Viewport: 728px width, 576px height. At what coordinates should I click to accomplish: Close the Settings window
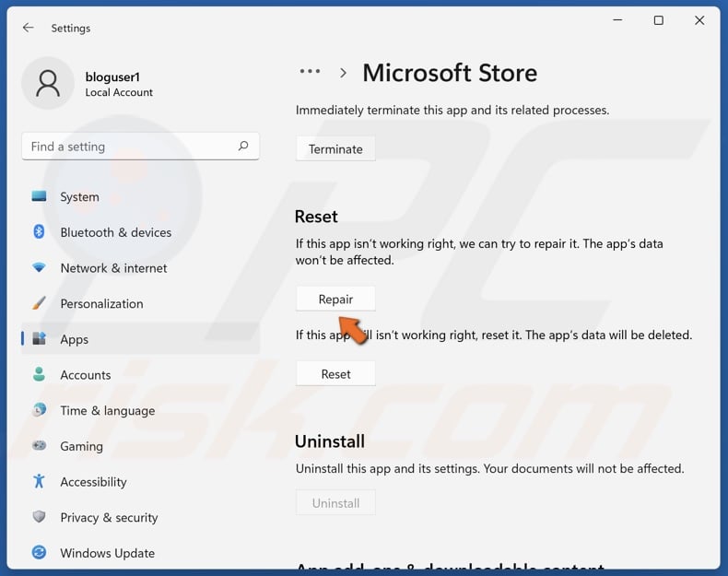coord(699,20)
